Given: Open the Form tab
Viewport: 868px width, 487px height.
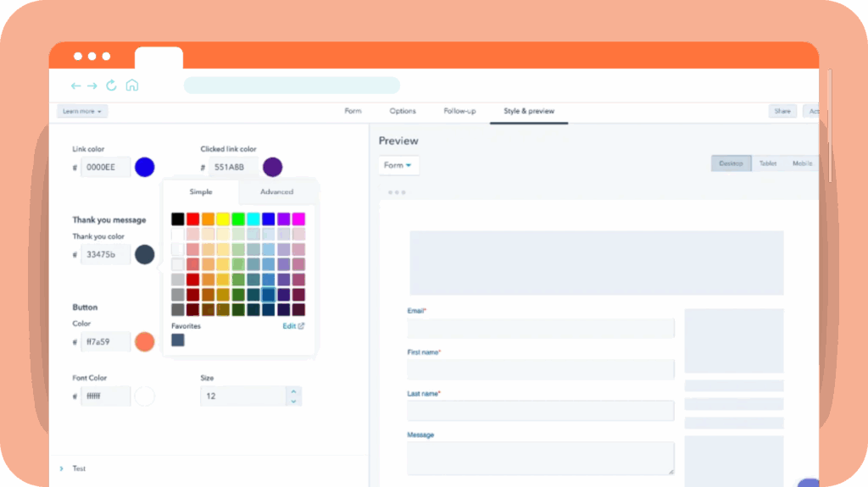Looking at the screenshot, I should click(x=353, y=111).
